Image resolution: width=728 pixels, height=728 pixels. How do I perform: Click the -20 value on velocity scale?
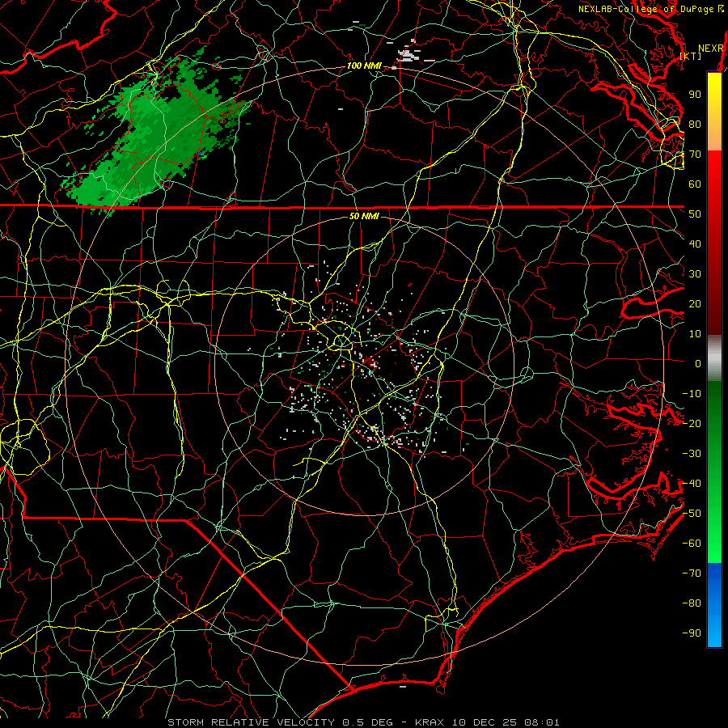pos(692,424)
